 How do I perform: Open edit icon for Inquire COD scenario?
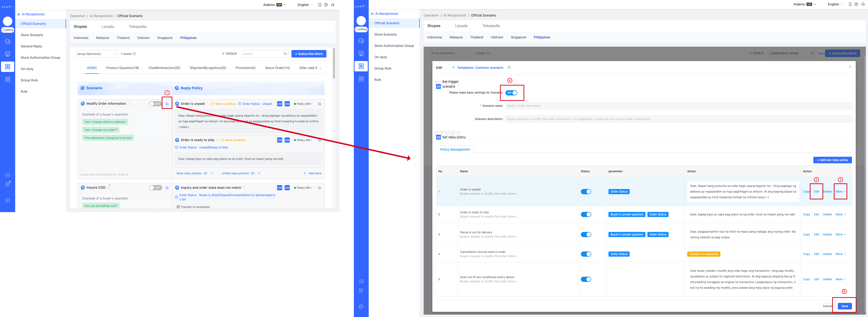click(x=167, y=188)
